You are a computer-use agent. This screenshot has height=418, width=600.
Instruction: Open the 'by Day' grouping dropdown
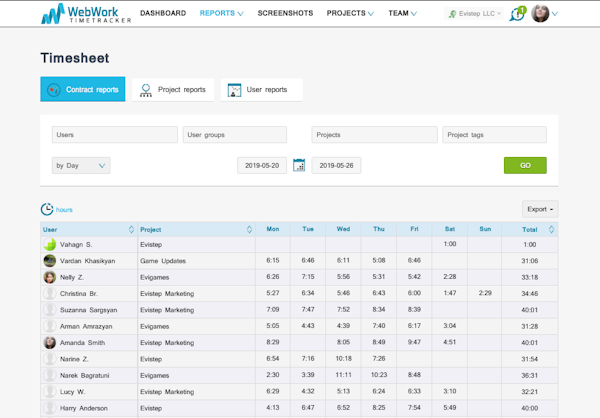[80, 165]
